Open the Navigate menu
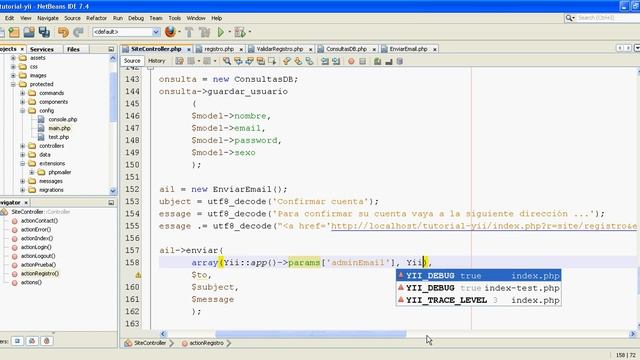This screenshot has height=360, width=640. pyautogui.click(x=48, y=18)
